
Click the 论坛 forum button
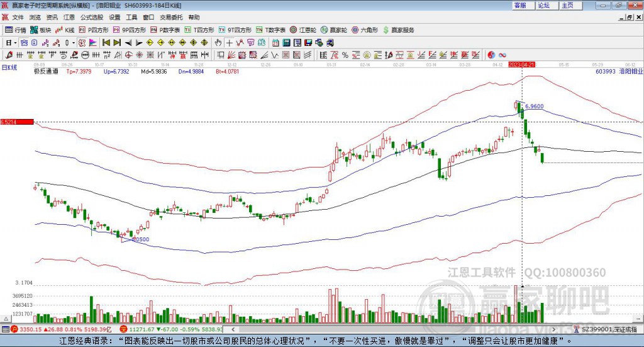(x=546, y=5)
